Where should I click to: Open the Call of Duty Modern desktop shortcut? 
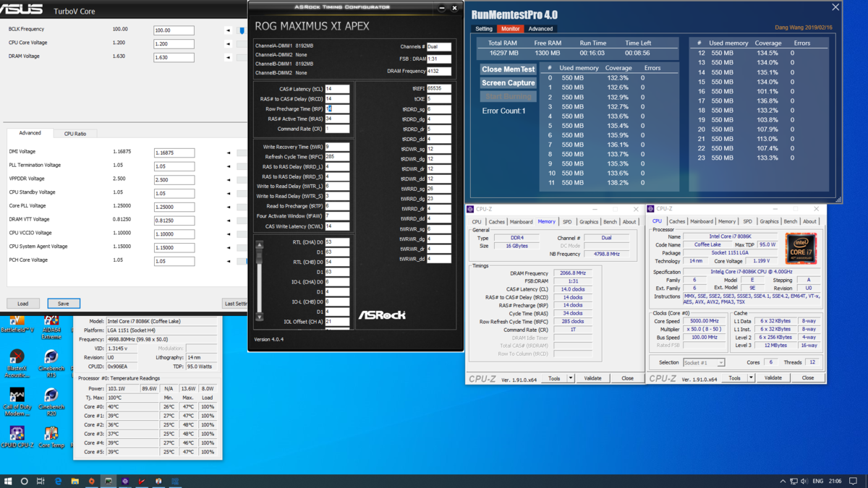pos(17,402)
